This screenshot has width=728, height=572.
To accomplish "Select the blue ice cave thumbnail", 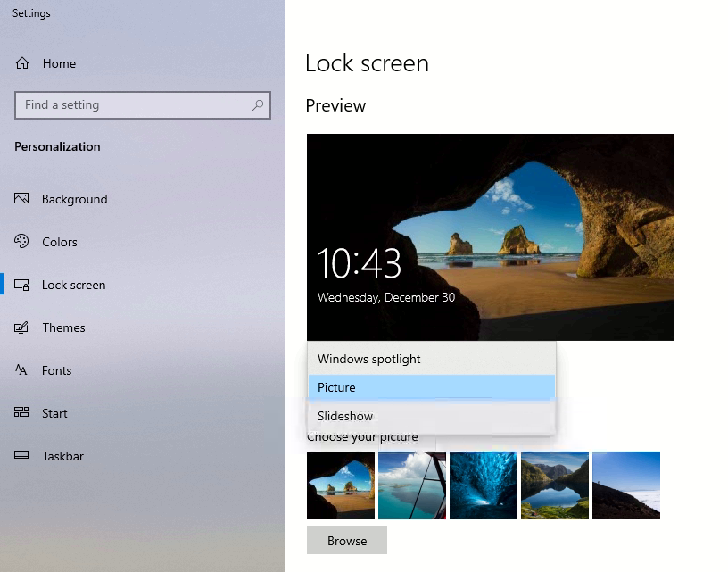I will [x=483, y=485].
